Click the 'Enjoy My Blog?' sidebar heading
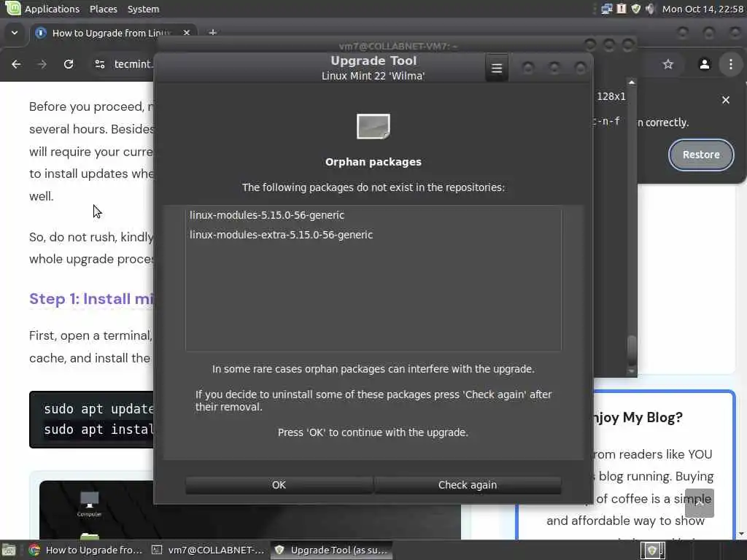This screenshot has height=560, width=747. (638, 418)
